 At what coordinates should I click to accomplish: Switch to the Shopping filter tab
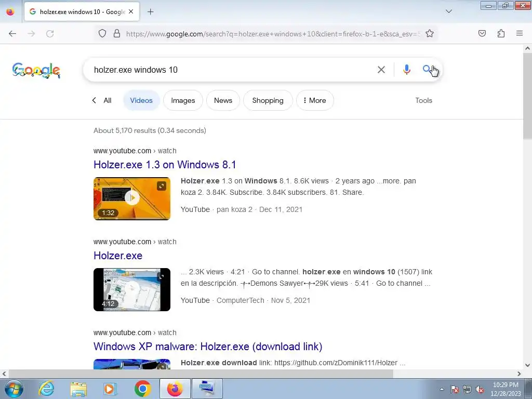[268, 100]
